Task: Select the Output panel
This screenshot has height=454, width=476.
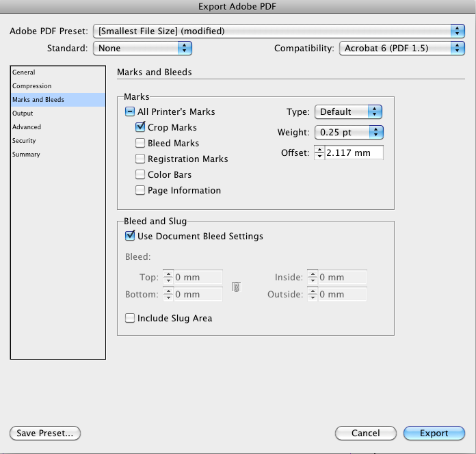Action: [x=58, y=113]
